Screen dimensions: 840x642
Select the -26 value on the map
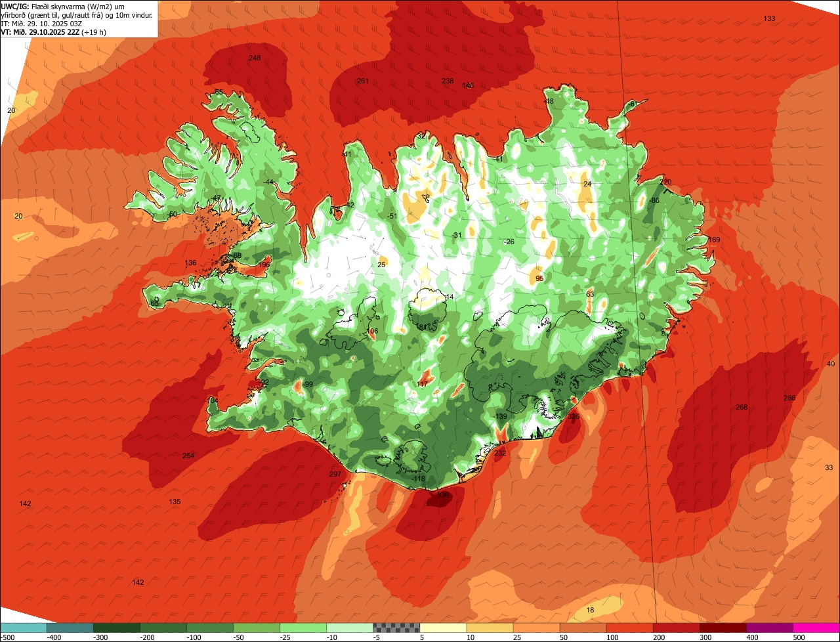pyautogui.click(x=509, y=242)
